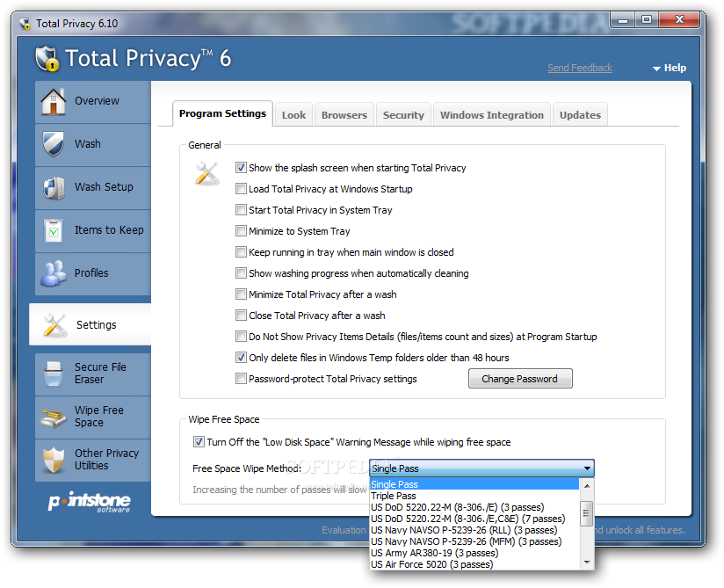724x588 pixels.
Task: Choose US Navy NAVSO P-5239-26 (RLL) option
Action: [x=474, y=530]
